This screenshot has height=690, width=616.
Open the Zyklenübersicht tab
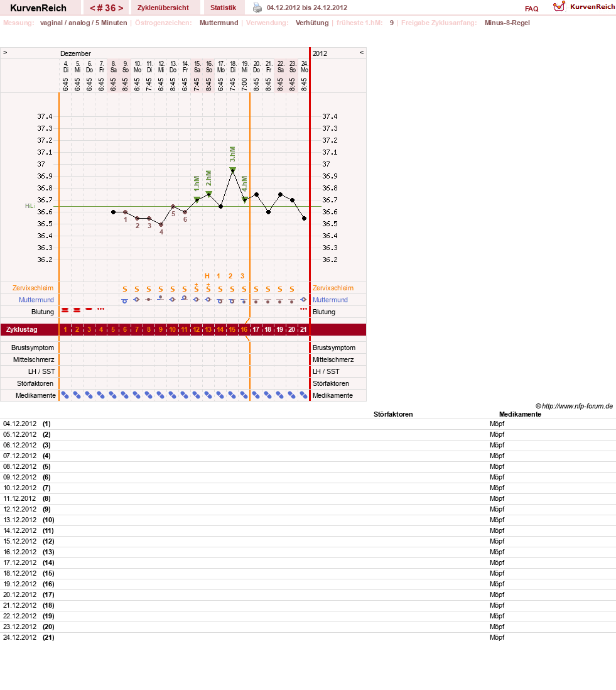click(163, 8)
